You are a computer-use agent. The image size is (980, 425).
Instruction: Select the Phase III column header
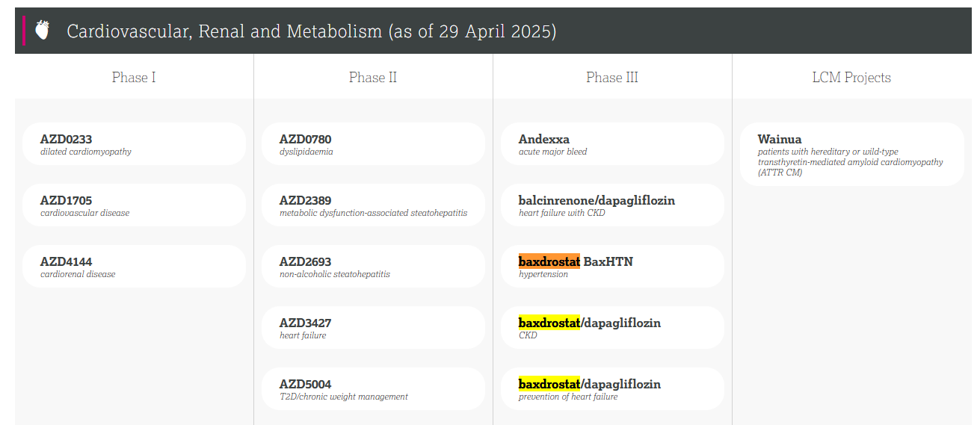tap(612, 77)
